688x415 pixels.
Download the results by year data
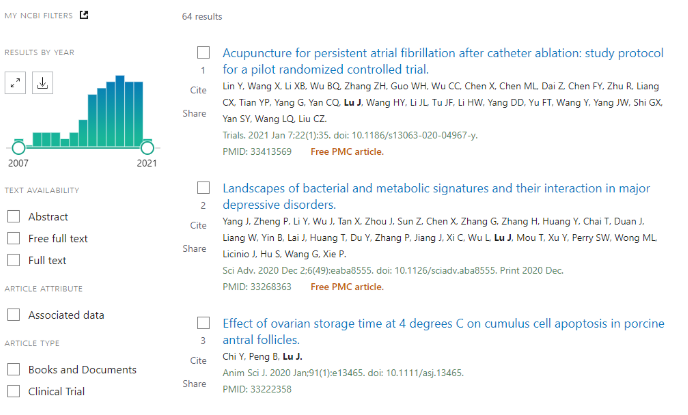pos(43,82)
